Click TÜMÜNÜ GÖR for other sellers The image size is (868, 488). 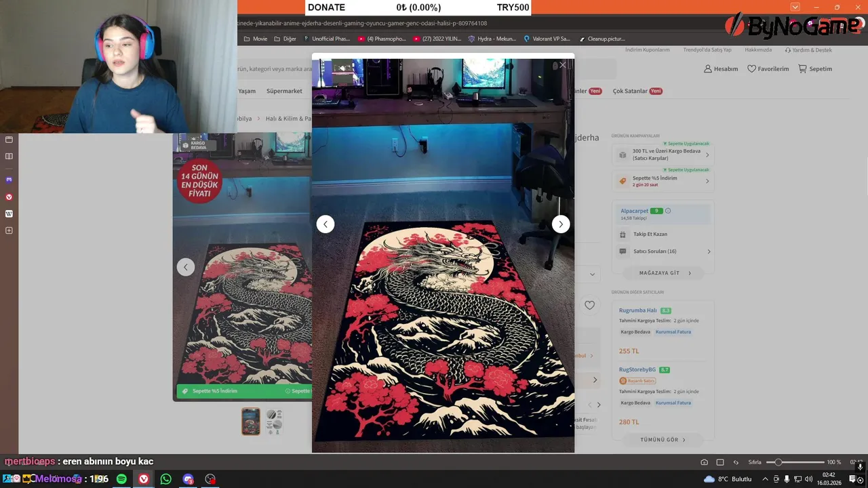(663, 440)
